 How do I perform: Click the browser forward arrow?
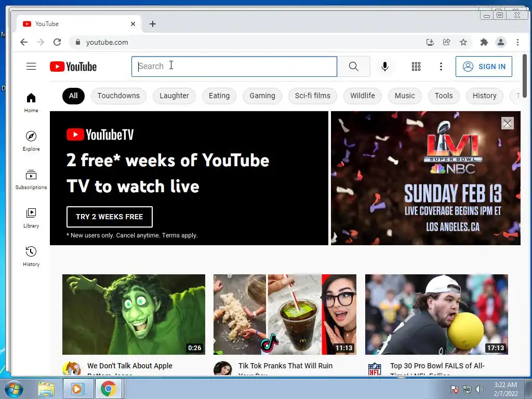41,42
